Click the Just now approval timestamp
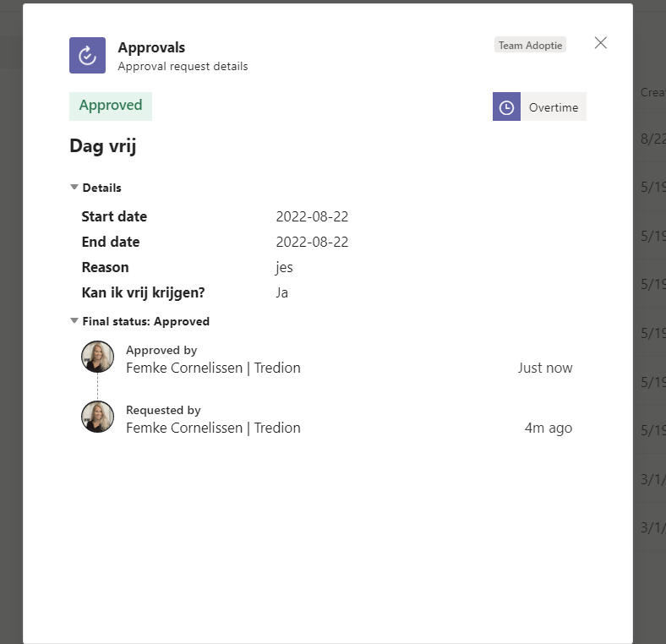This screenshot has width=666, height=644. point(545,368)
